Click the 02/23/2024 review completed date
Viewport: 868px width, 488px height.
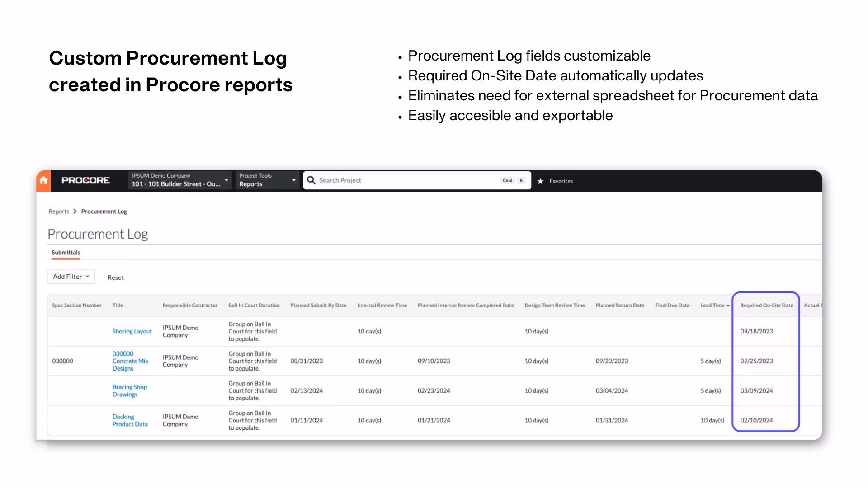tap(434, 391)
